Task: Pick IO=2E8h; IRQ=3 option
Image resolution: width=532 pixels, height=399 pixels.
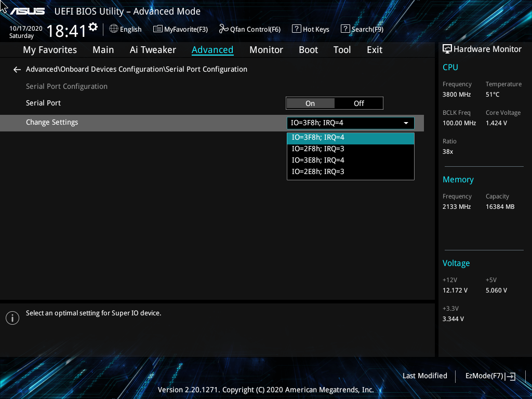Action: tap(318, 172)
